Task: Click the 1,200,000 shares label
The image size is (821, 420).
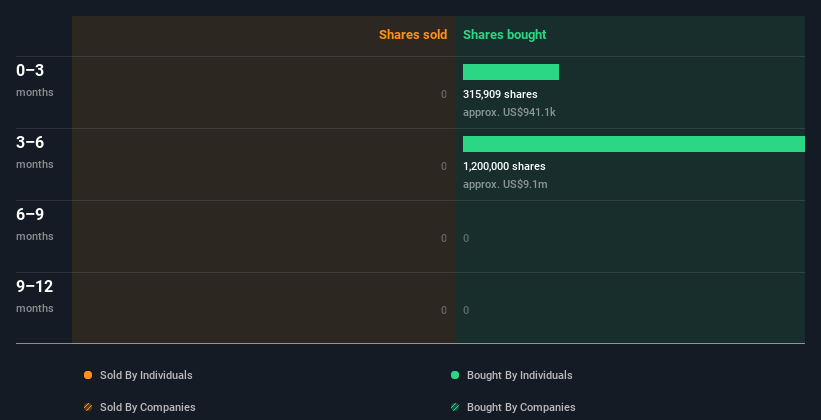Action: click(504, 166)
